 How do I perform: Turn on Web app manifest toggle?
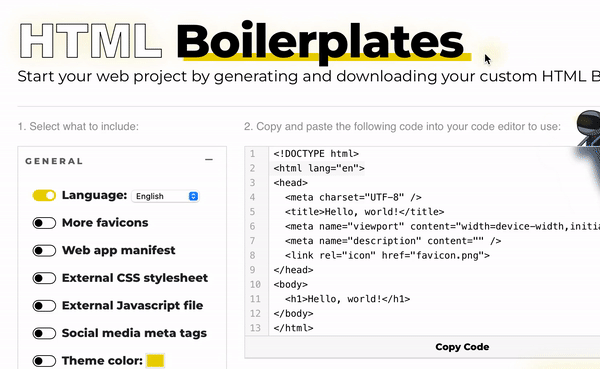coord(44,250)
